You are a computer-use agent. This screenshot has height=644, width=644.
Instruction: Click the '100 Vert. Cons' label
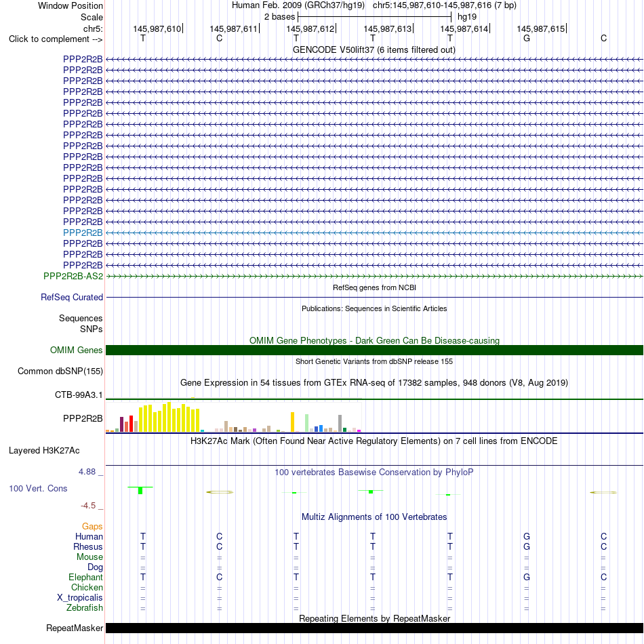(38, 488)
